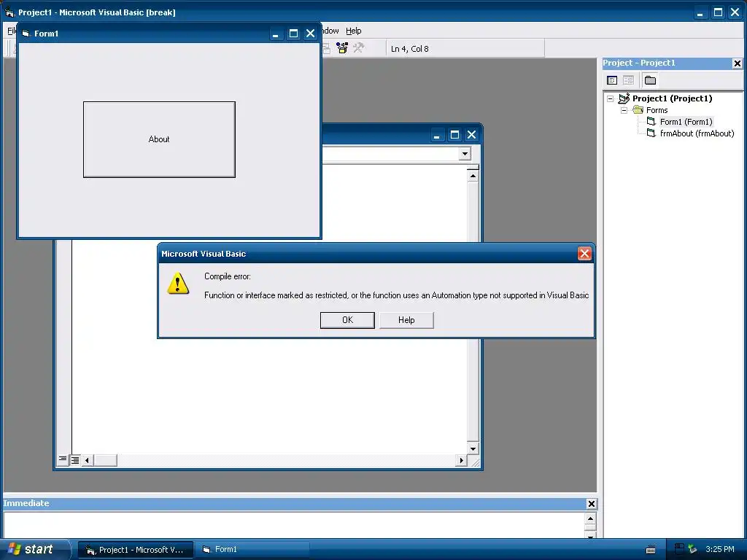Image resolution: width=747 pixels, height=560 pixels.
Task: Click the Toolbox toolbar icon
Action: 341,48
